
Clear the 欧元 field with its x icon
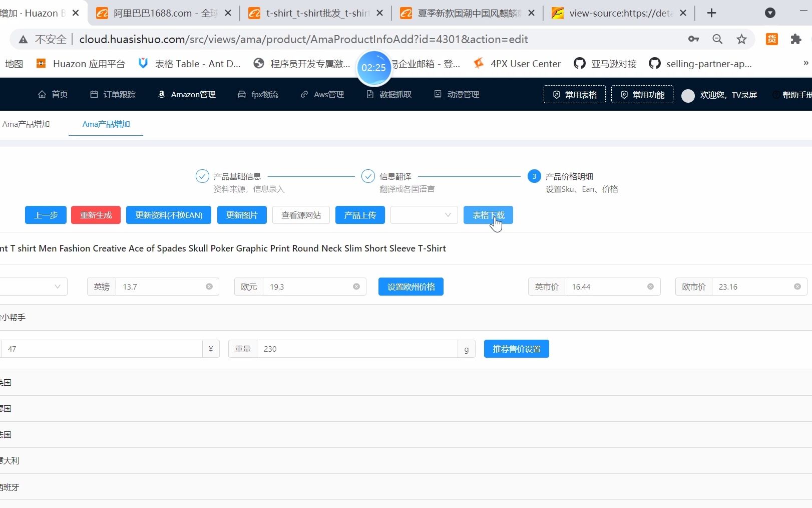click(356, 287)
